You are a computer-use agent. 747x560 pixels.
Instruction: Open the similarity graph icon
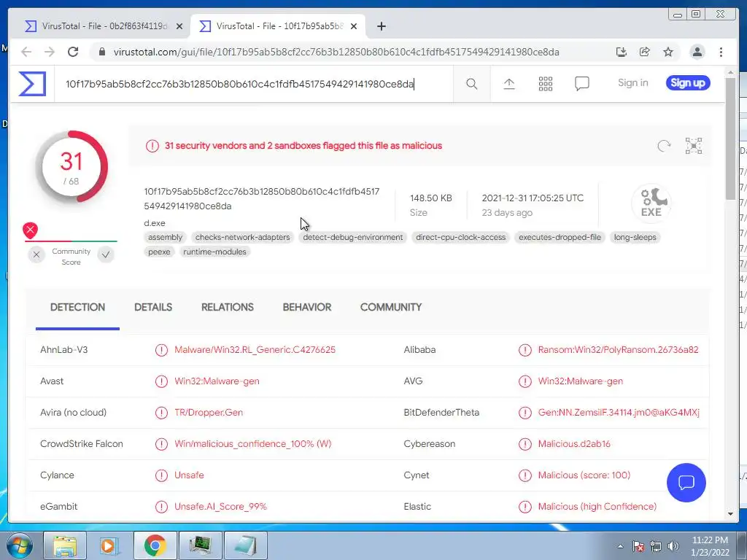[694, 146]
